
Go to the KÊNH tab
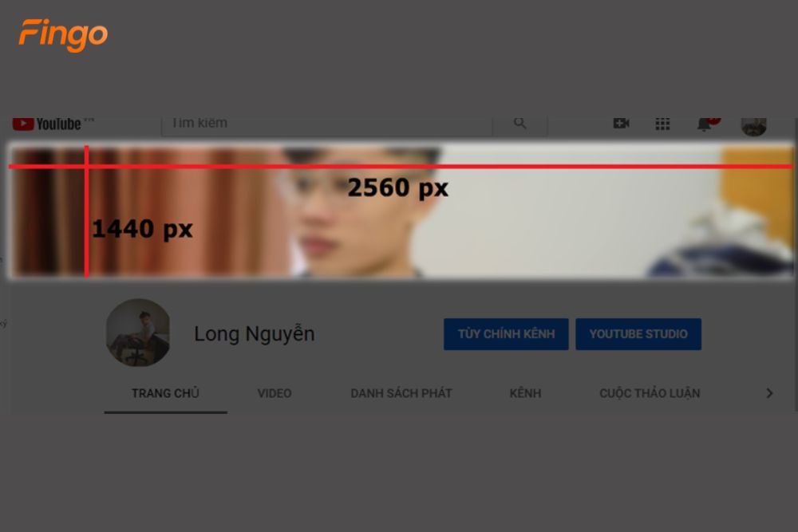click(x=525, y=393)
